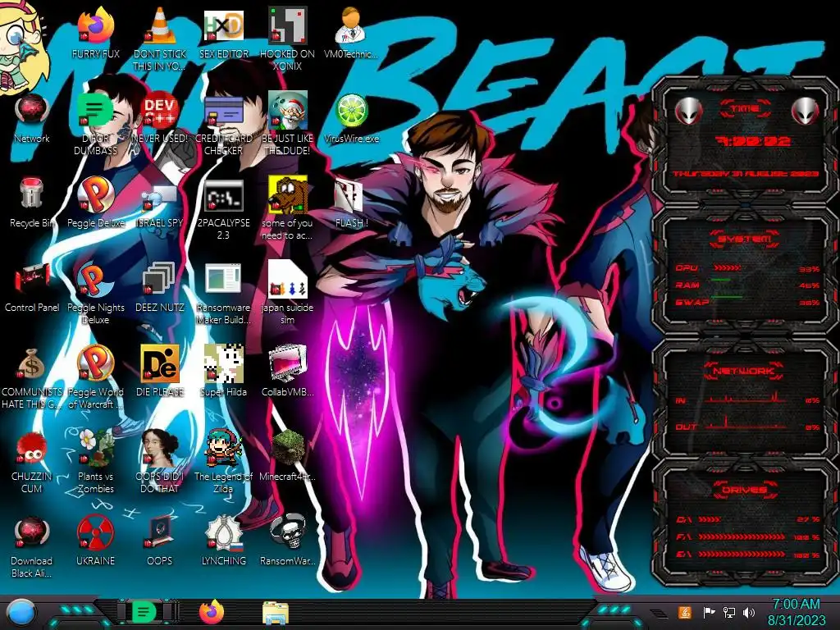Image resolution: width=840 pixels, height=630 pixels.
Task: Open the FURRY FUX Firefox shortcut
Action: (x=95, y=25)
